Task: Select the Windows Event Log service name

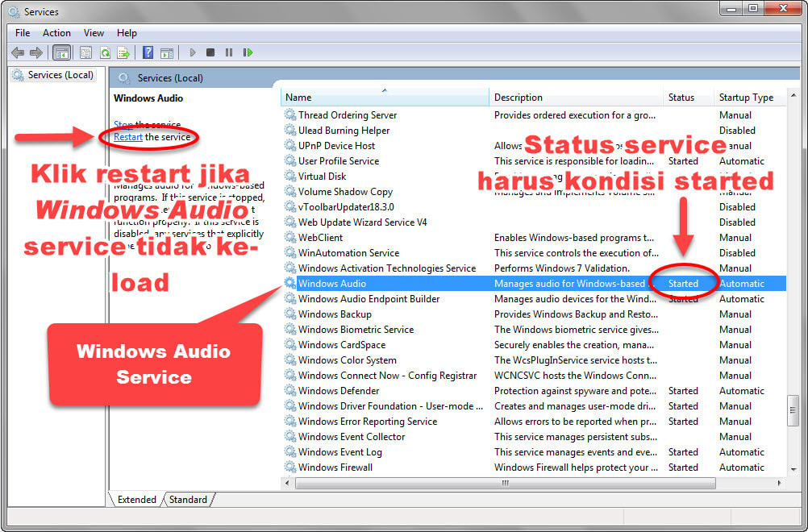Action: 340,452
